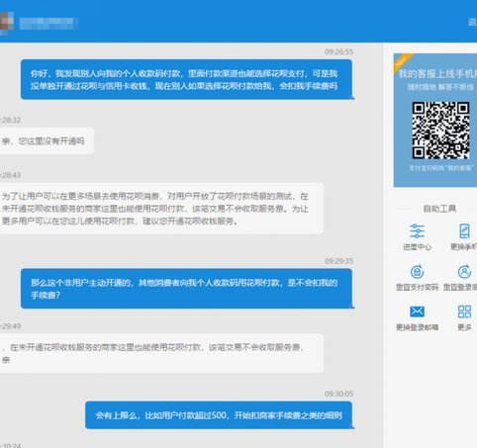
Task: Select the grey reply 该笔交易不会收取服务费
Action: coord(161,353)
